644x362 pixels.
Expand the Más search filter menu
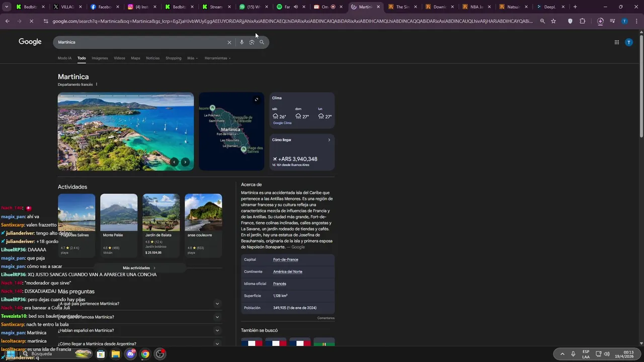[192, 58]
